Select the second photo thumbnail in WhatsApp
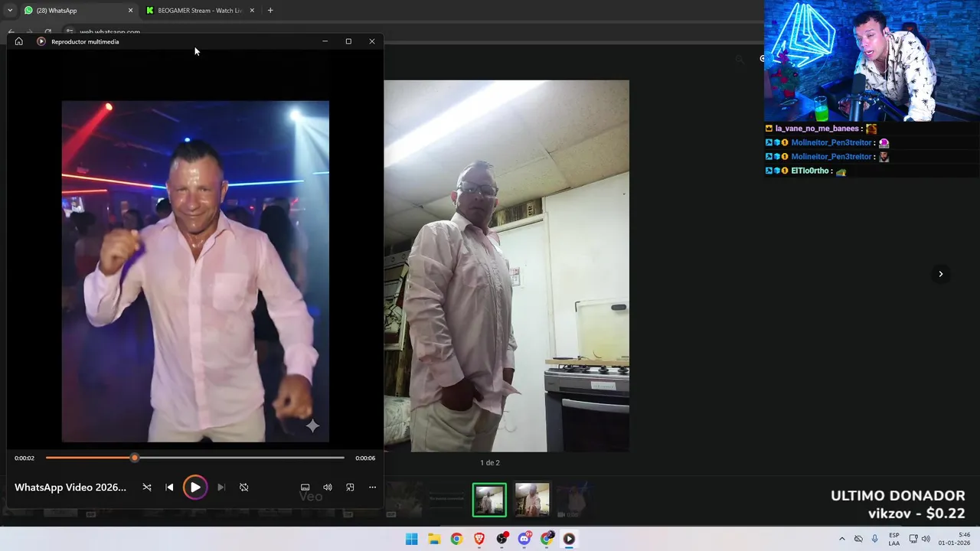The height and width of the screenshot is (551, 980). (x=532, y=500)
